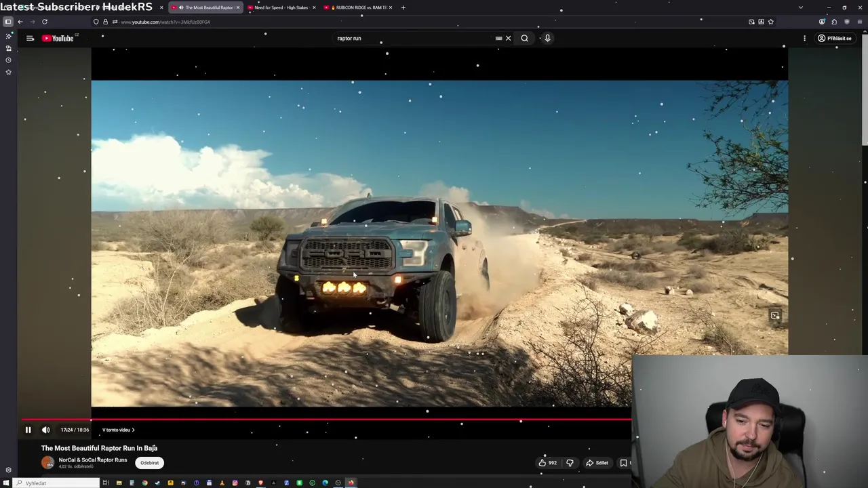Open Task View on the taskbar

pyautogui.click(x=106, y=483)
